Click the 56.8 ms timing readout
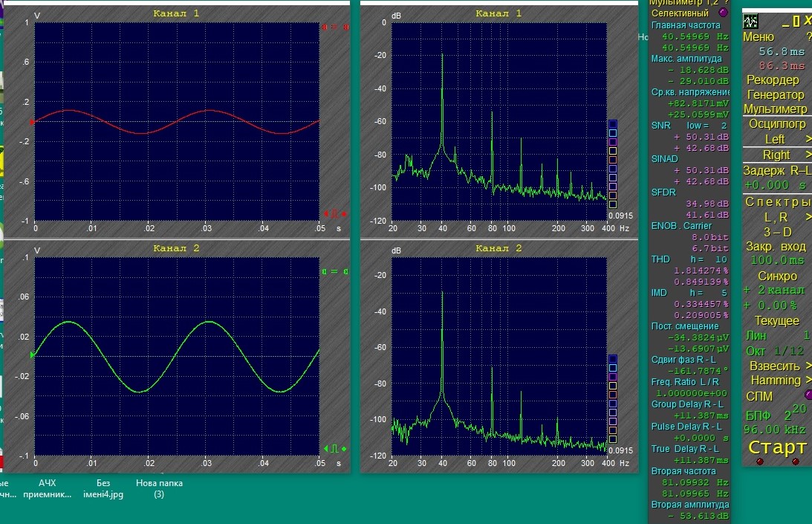This screenshot has width=812, height=524. pos(782,52)
